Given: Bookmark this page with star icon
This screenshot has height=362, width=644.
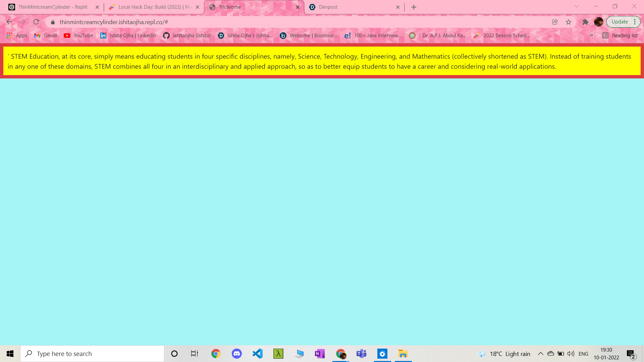Looking at the screenshot, I should 569,22.
